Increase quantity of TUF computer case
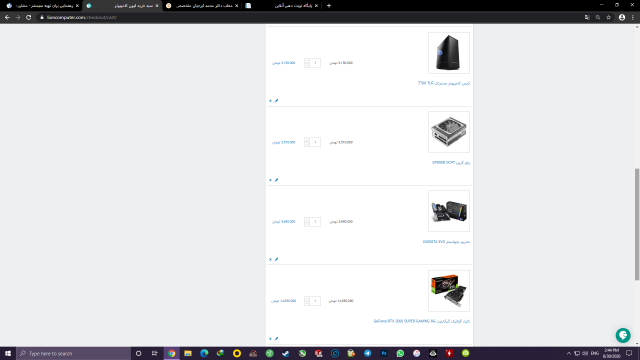 click(307, 60)
